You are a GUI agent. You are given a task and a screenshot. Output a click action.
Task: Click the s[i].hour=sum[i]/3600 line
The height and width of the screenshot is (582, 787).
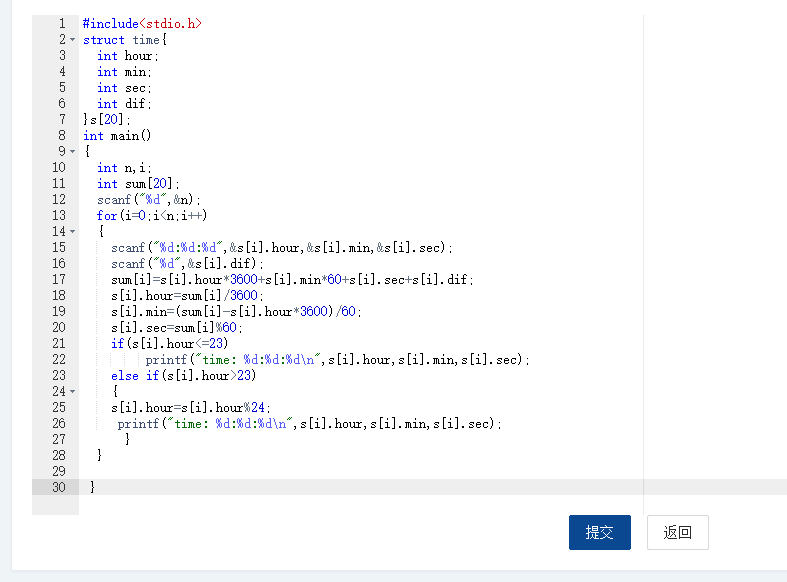tap(187, 296)
